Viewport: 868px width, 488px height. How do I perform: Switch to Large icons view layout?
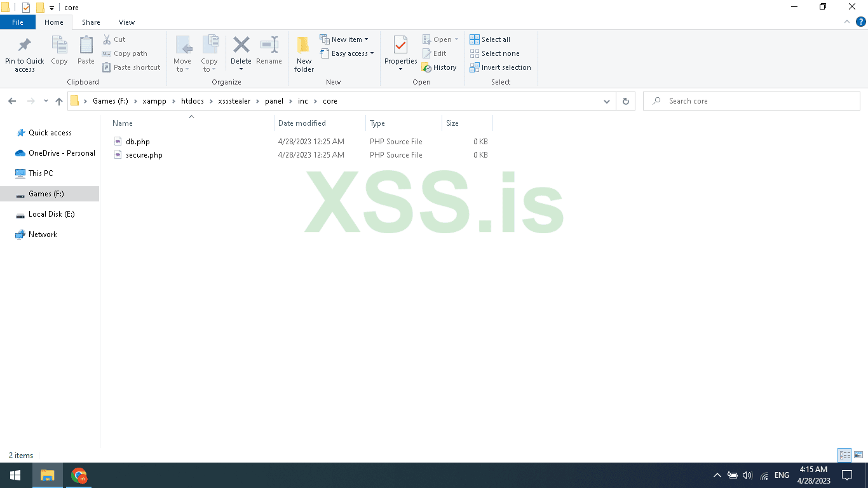tap(858, 455)
